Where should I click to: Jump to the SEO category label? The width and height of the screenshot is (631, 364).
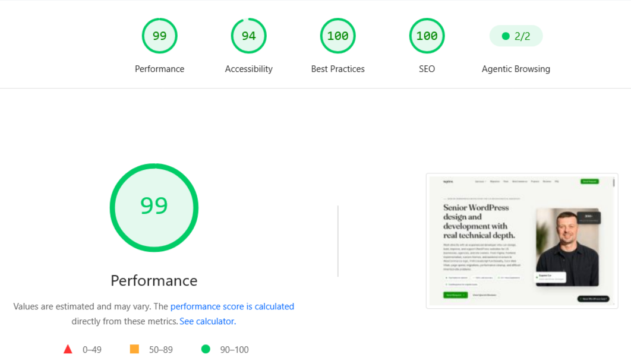point(427,69)
